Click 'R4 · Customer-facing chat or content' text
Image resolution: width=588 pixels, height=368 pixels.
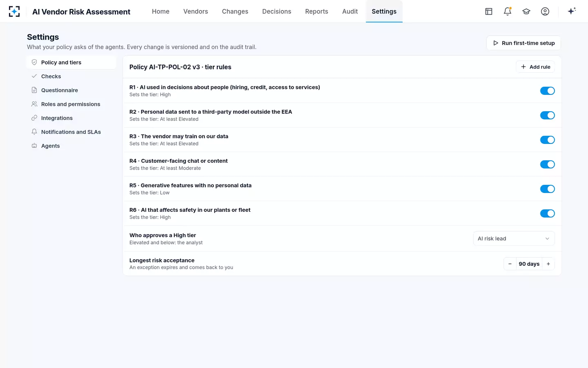coord(178,161)
